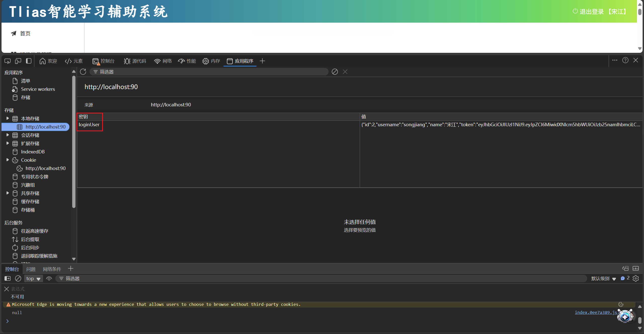Click the refresh storage icon

coord(83,72)
